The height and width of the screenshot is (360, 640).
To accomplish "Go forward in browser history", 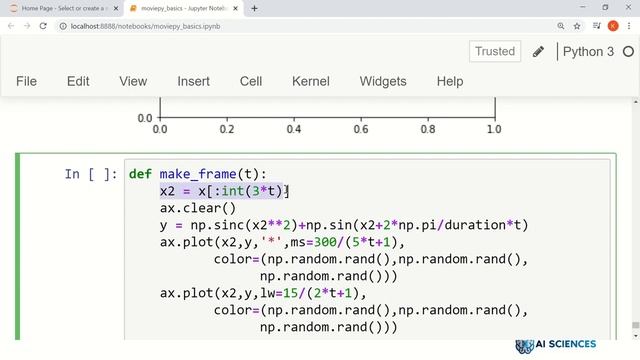I will click(x=27, y=26).
